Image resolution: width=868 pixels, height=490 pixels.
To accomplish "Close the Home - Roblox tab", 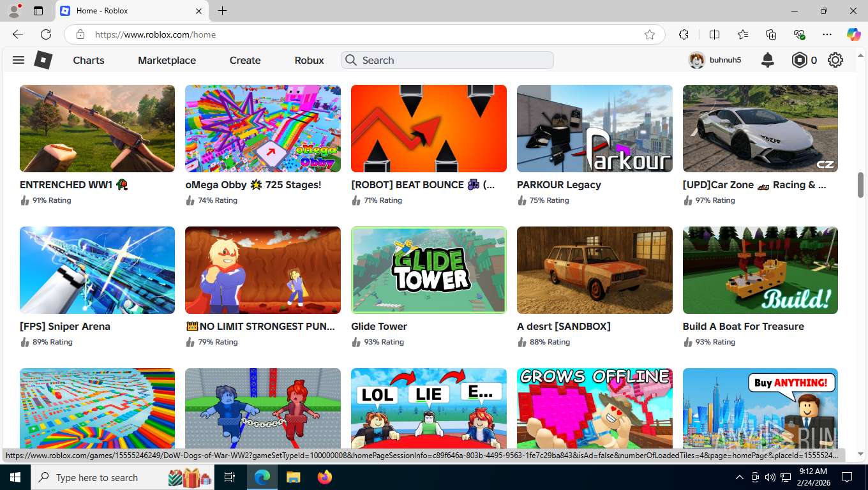I will pos(198,11).
